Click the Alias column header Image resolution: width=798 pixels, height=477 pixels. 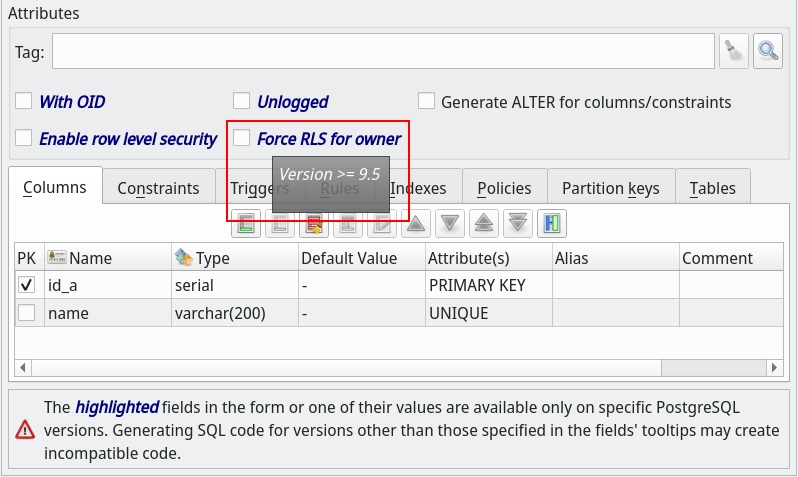pos(616,258)
